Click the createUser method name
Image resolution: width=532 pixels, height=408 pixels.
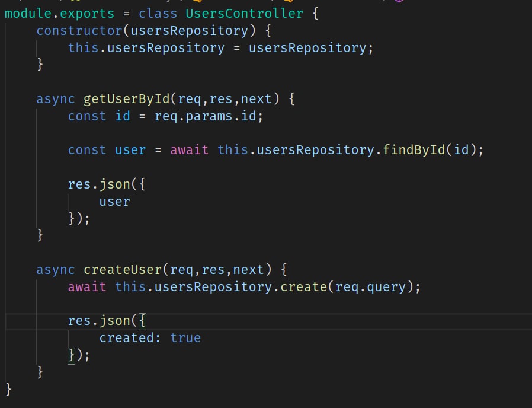[123, 270]
